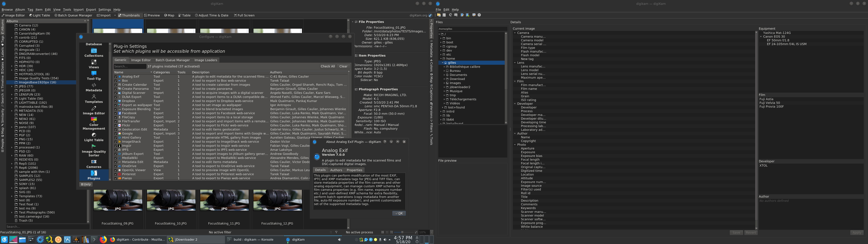Image resolution: width=868 pixels, height=244 pixels.
Task: Open Image Quality Sorter configuration page
Action: (x=94, y=150)
